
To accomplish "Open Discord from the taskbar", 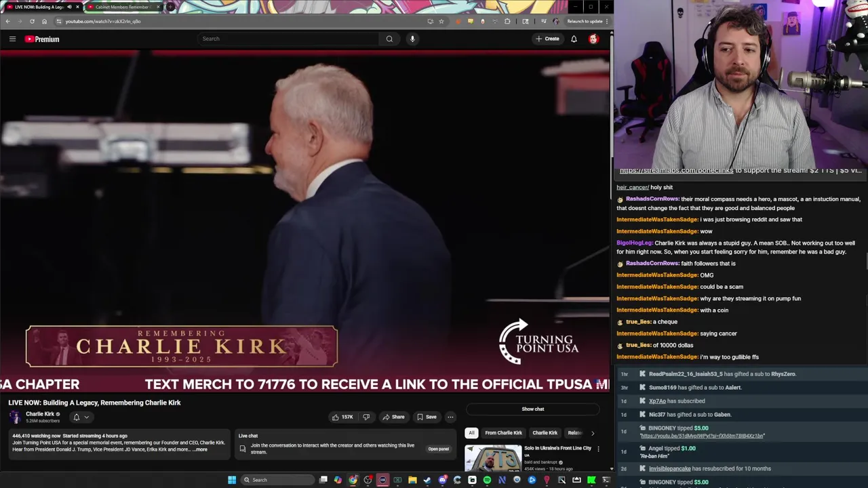I will coord(443,480).
